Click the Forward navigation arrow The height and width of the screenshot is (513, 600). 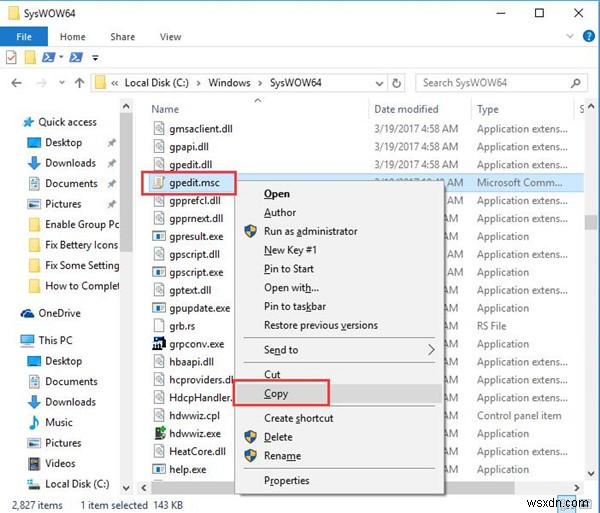pos(41,83)
